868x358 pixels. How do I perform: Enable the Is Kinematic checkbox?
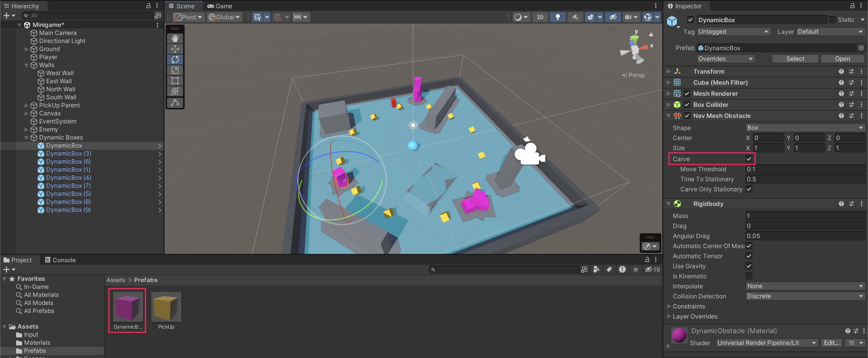point(748,276)
